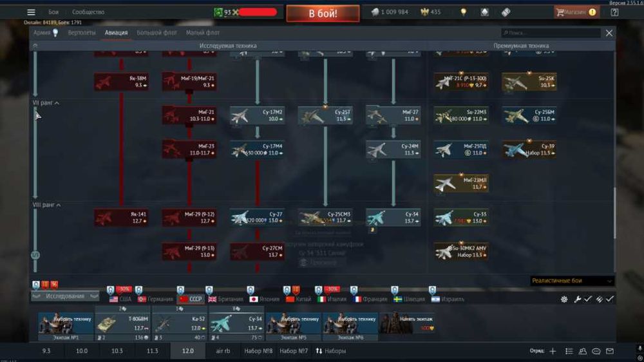Click the golden eagles currency icon
Viewport: 644px width, 362px height.
424,12
